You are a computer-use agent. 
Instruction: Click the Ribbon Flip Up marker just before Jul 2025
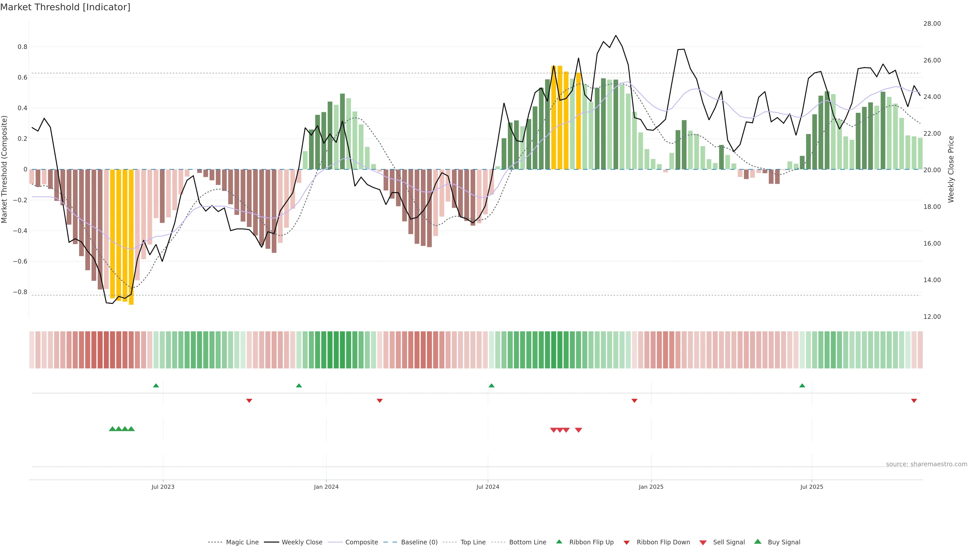[802, 386]
